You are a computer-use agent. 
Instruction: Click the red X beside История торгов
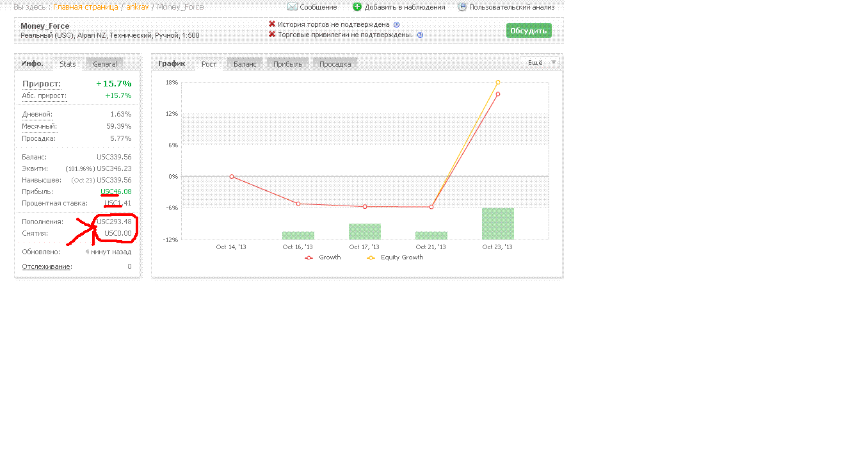pos(272,24)
